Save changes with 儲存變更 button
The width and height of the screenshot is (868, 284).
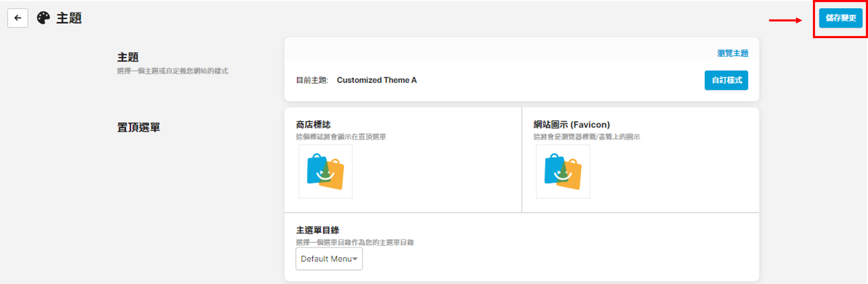pyautogui.click(x=840, y=18)
